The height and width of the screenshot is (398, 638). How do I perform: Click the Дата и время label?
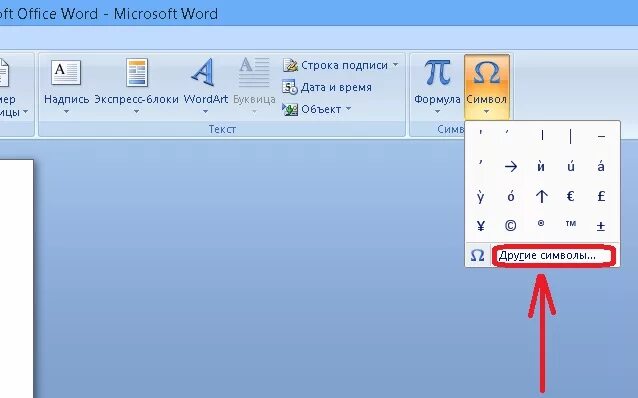click(336, 87)
